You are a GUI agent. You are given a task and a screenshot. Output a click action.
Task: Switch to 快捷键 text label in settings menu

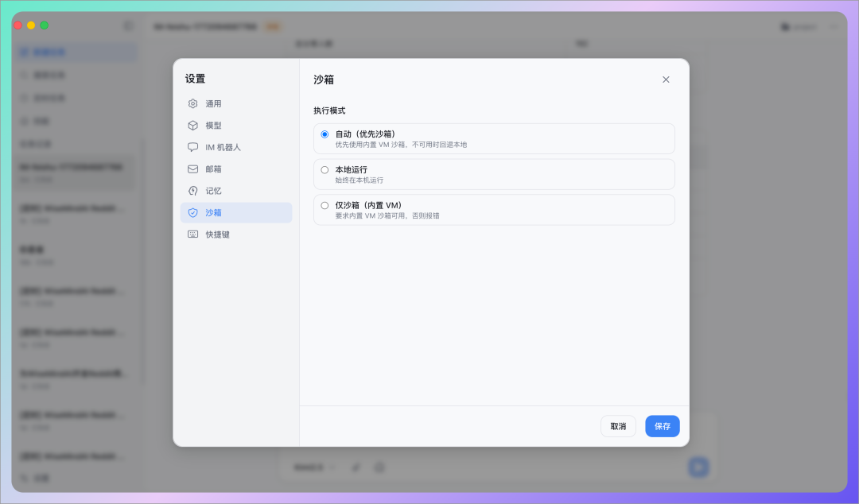(217, 235)
